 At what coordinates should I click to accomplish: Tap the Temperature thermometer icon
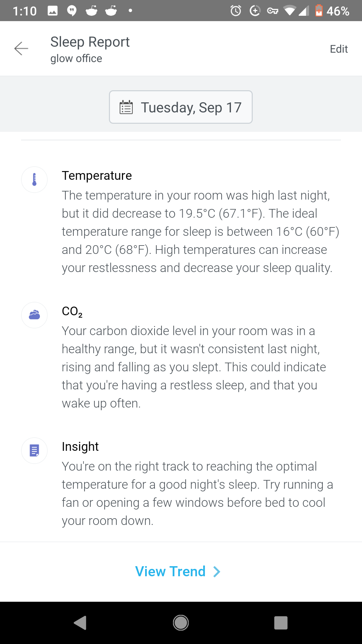34,180
